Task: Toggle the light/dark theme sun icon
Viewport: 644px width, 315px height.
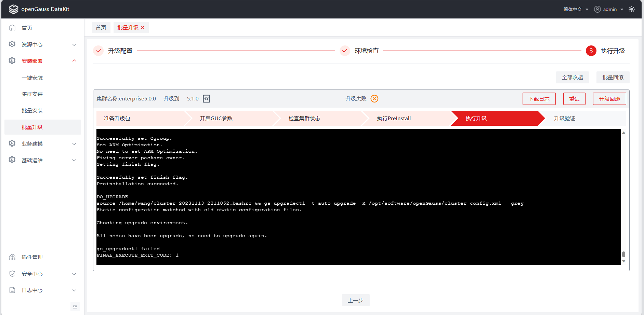Action: (x=632, y=9)
